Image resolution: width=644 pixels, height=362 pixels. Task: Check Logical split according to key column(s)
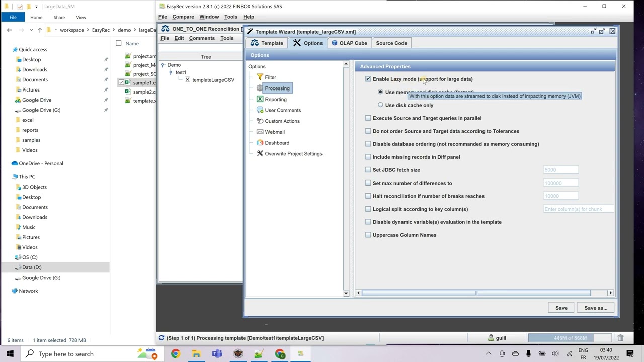pos(368,209)
